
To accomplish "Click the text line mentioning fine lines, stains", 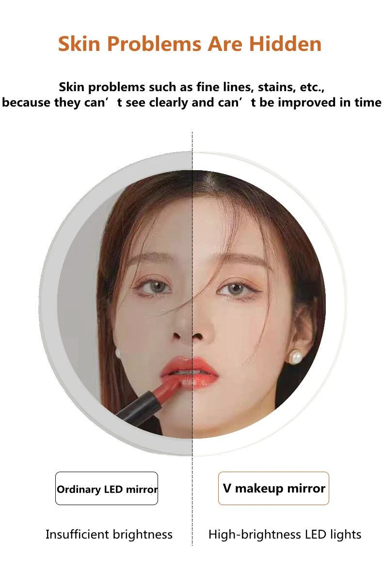I will pyautogui.click(x=192, y=87).
